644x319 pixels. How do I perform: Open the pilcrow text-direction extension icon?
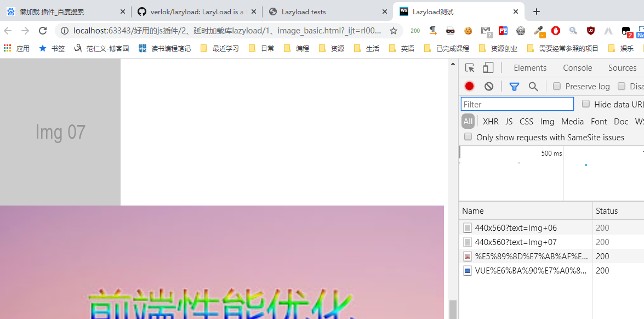[x=433, y=30]
